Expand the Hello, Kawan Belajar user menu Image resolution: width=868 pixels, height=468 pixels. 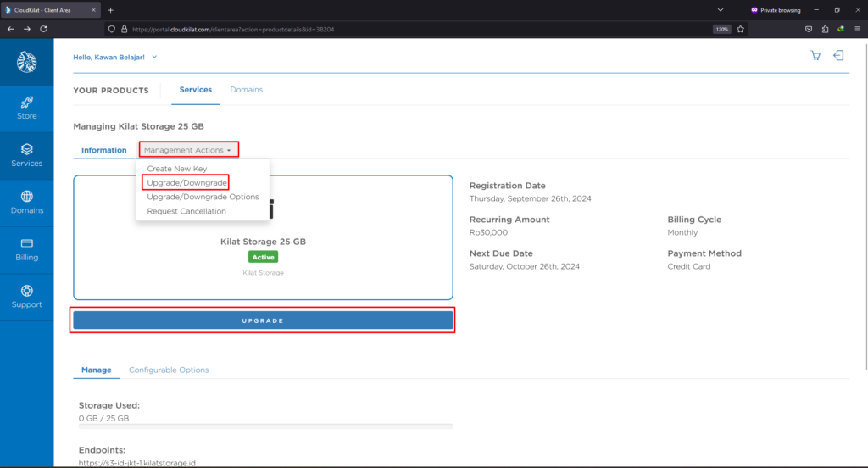pyautogui.click(x=115, y=57)
